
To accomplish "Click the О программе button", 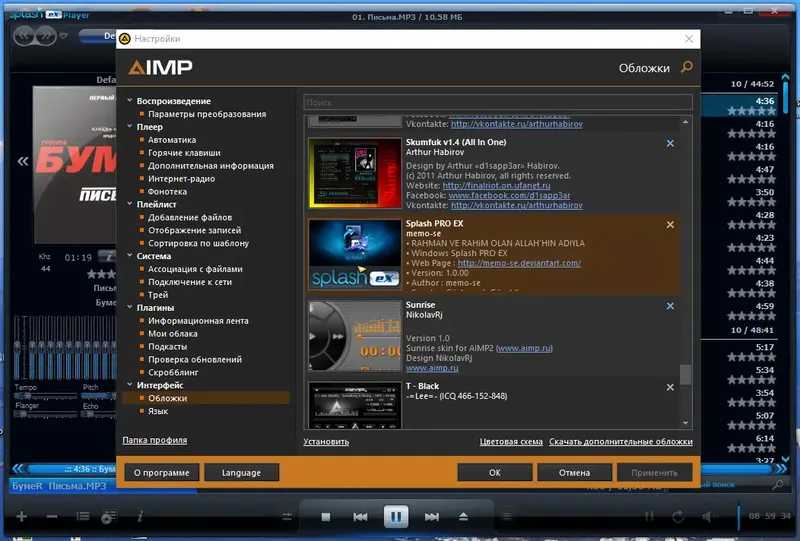I will [x=162, y=473].
